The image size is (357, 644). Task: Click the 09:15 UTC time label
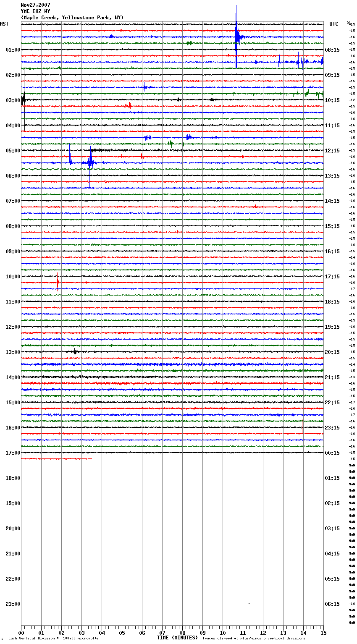(332, 75)
